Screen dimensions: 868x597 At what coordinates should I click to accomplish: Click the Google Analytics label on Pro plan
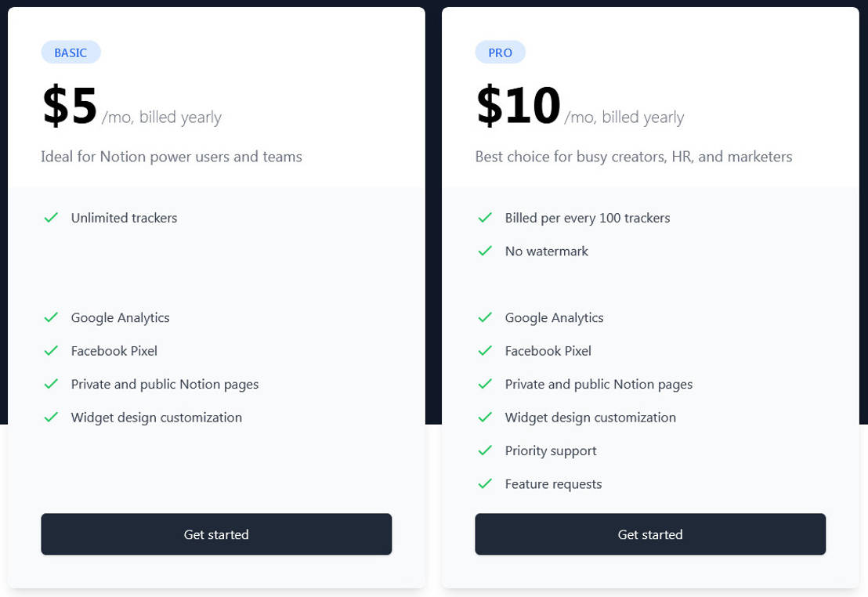tap(554, 317)
